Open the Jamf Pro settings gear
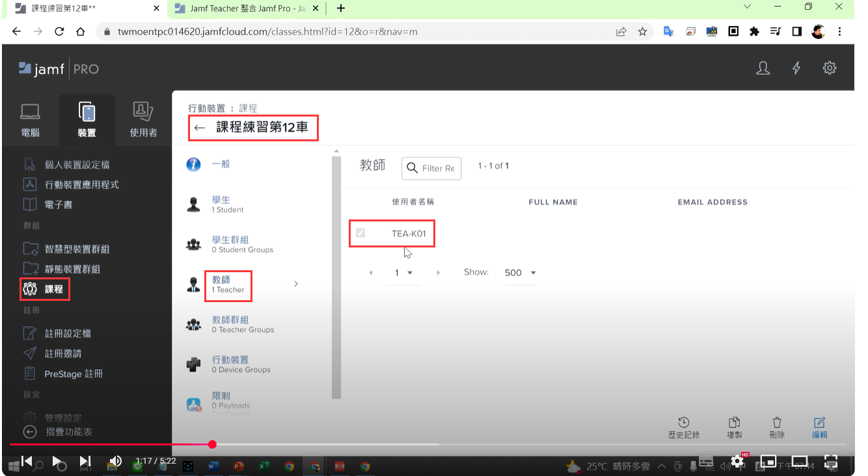 pyautogui.click(x=829, y=68)
